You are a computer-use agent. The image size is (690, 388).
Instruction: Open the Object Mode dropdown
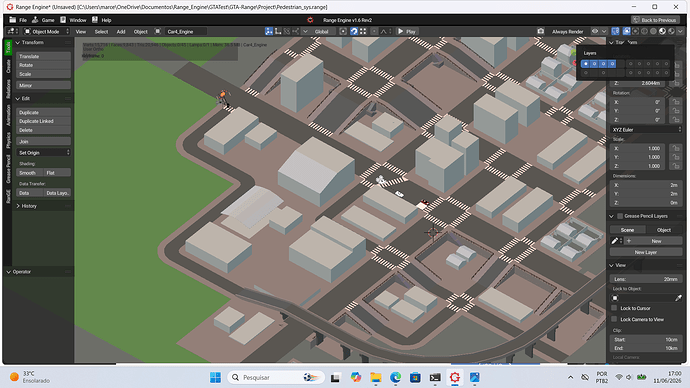pyautogui.click(x=46, y=31)
